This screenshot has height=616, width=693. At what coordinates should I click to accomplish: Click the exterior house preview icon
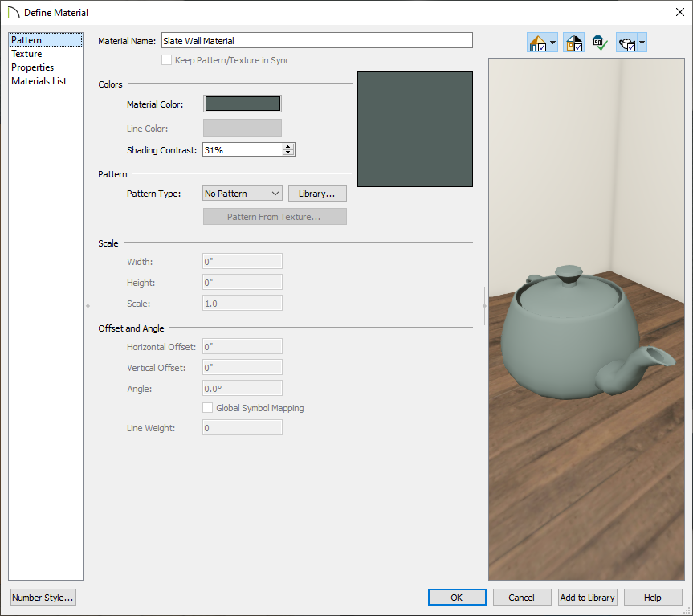[536, 43]
